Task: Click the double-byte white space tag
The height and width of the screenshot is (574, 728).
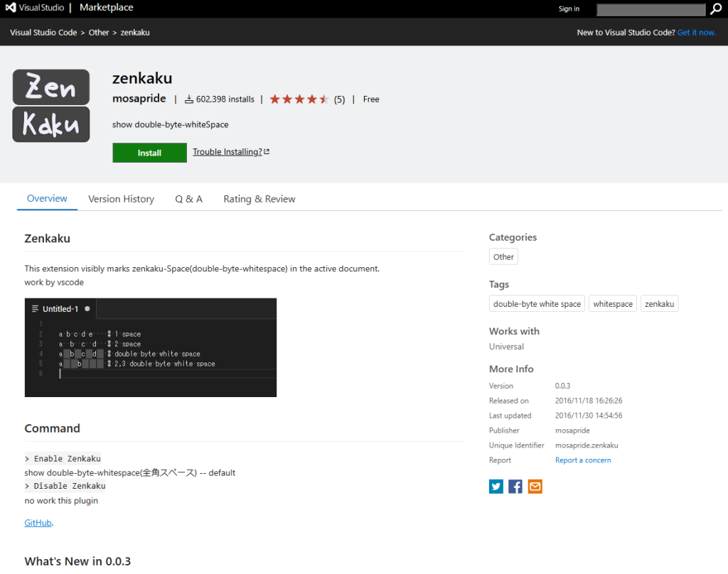Action: 537,304
